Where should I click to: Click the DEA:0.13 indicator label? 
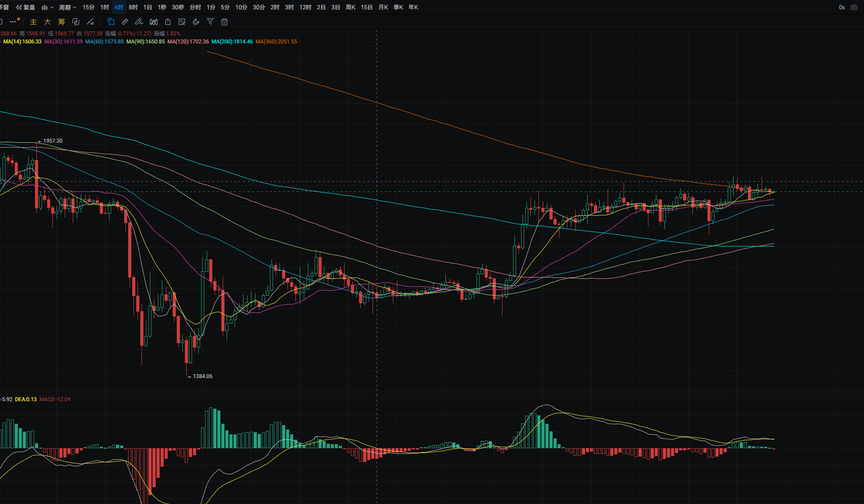(26, 399)
